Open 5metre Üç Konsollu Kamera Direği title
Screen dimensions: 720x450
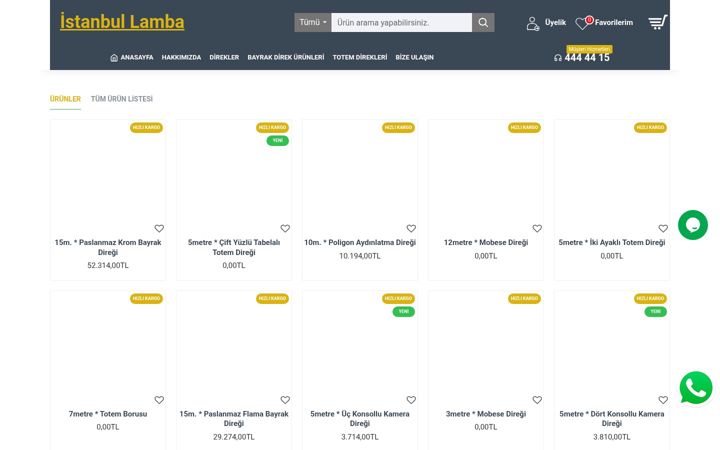[x=360, y=418]
